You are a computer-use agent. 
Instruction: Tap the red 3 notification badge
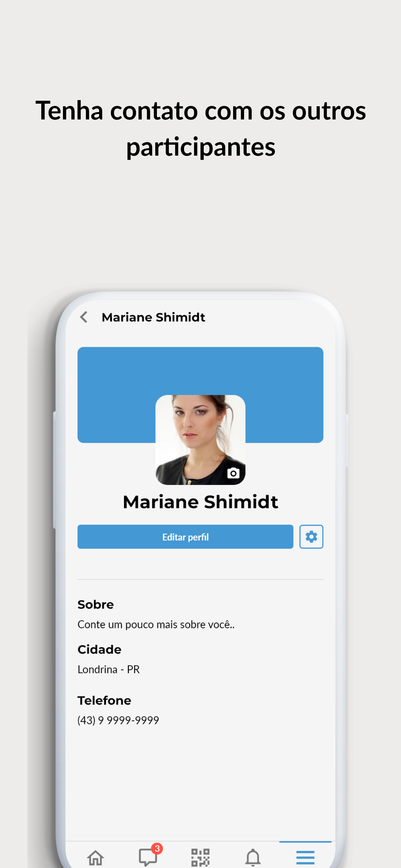click(x=157, y=848)
